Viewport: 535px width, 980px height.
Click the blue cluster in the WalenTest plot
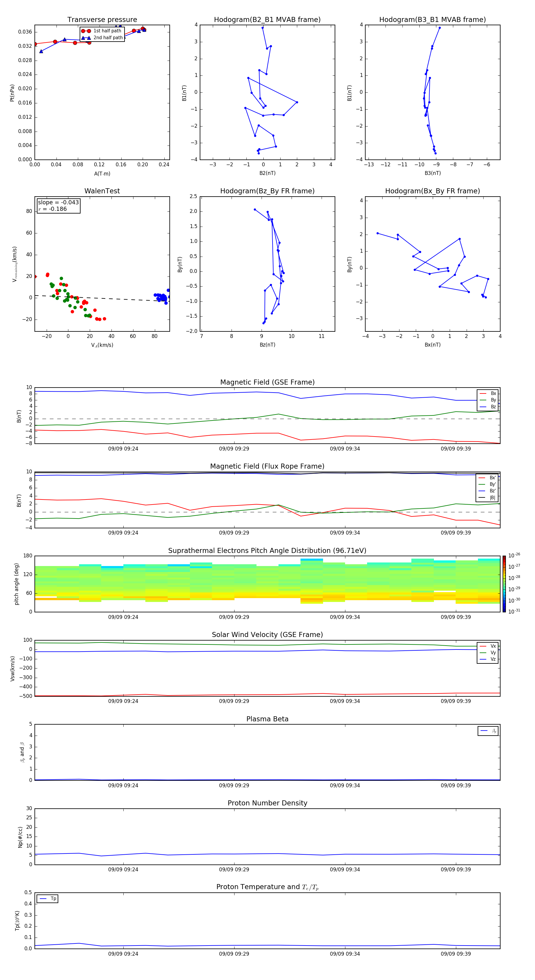[x=162, y=297]
